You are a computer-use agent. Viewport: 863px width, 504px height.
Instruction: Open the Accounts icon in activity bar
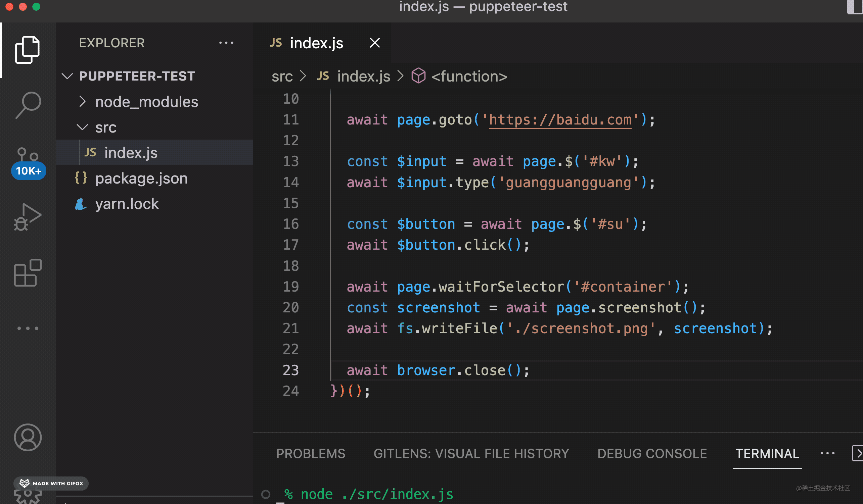click(28, 437)
